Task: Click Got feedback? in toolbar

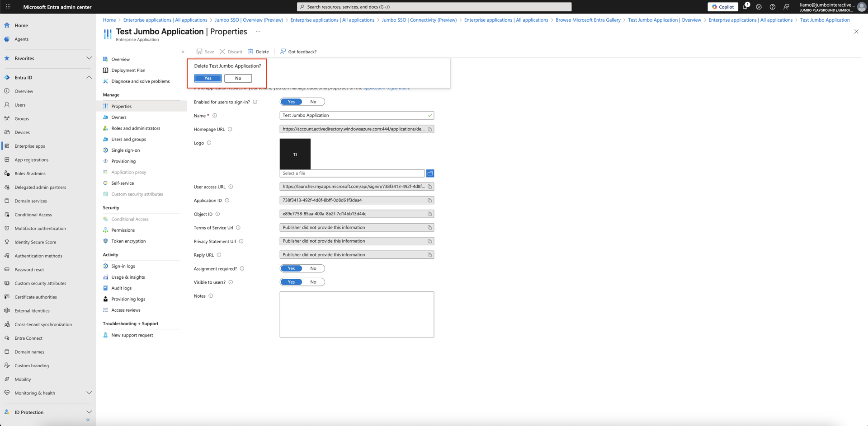Action: (x=298, y=51)
